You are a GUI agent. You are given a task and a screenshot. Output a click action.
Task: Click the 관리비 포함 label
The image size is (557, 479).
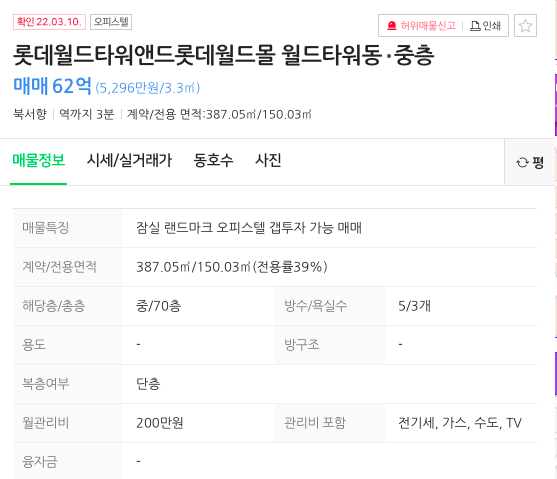315,423
